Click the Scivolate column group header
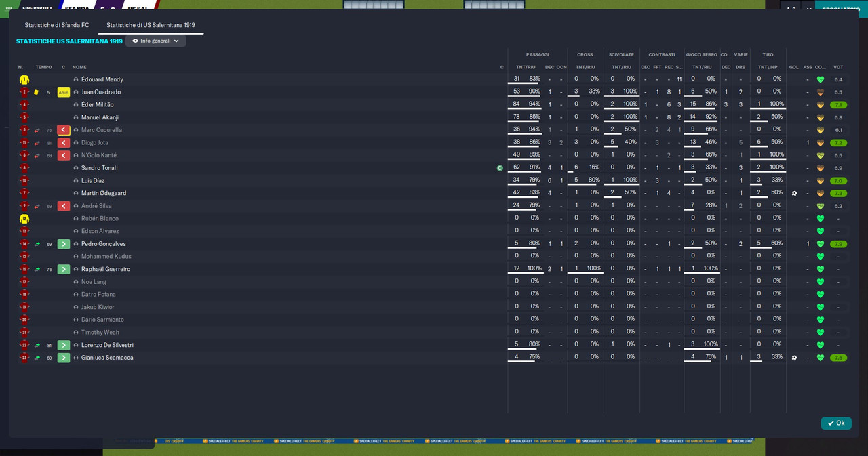Image resolution: width=868 pixels, height=456 pixels. (x=621, y=54)
